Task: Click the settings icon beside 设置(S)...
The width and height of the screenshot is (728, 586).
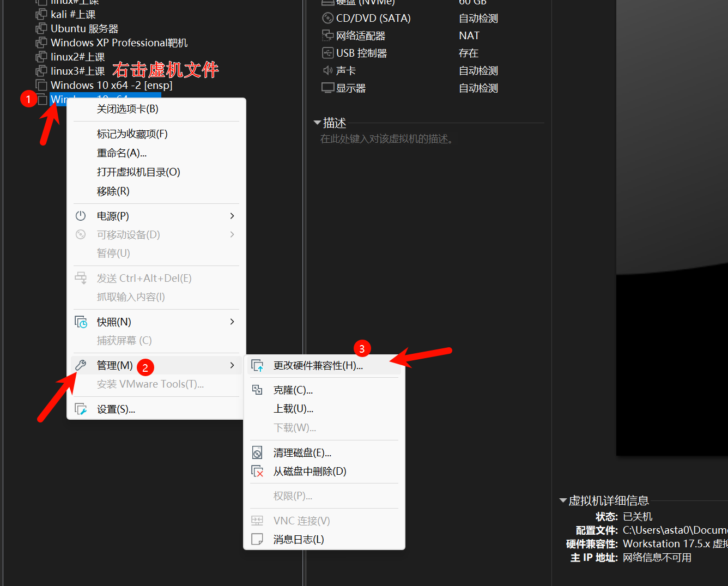Action: click(81, 409)
